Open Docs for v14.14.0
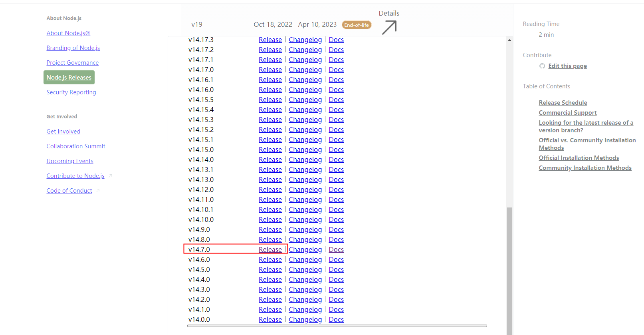This screenshot has width=644, height=335. click(336, 160)
